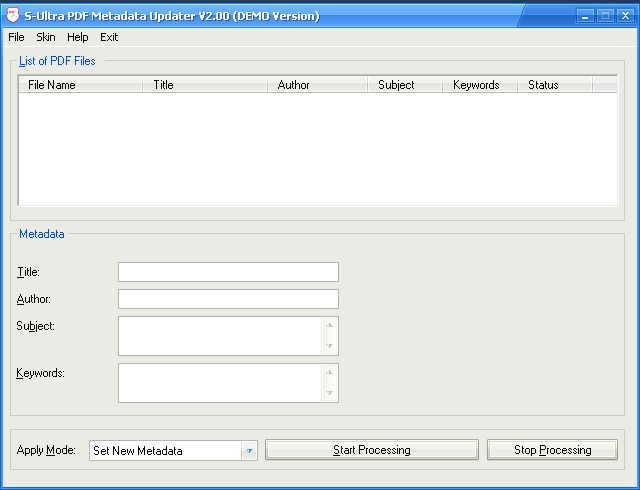Close the window with the X button
This screenshot has width=640, height=490.
coord(624,16)
